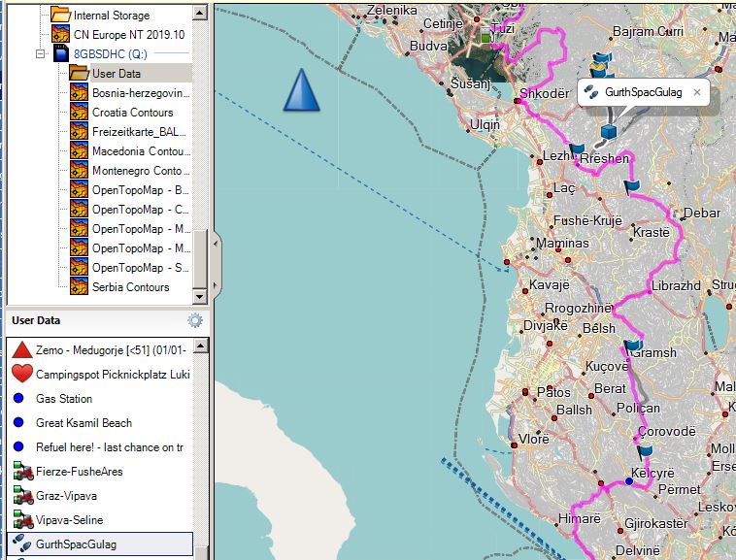Click the blue triangle position marker on the sea
Image resolution: width=736 pixels, height=560 pixels.
[301, 90]
